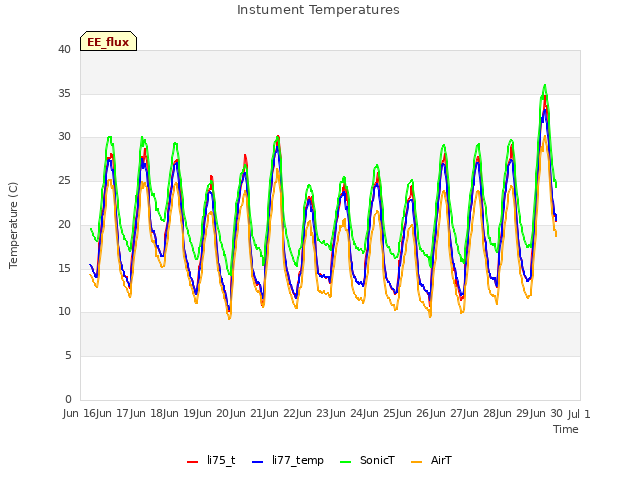640x480 pixels.
Task: Click the EE_flux label tag
Action: coord(108,41)
